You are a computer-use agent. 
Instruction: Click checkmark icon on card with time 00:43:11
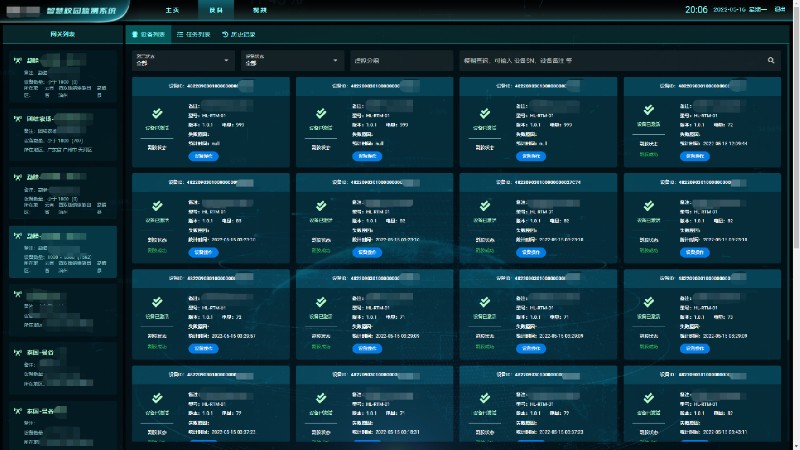tap(648, 398)
